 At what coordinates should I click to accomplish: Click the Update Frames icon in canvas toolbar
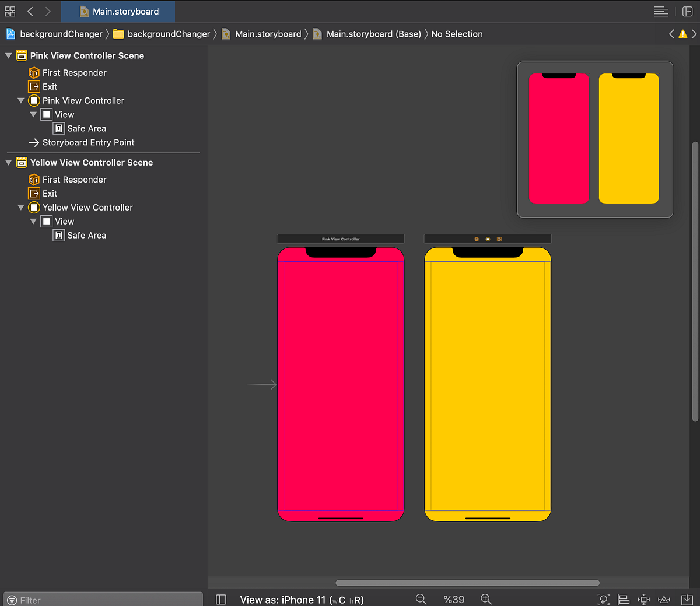(604, 599)
